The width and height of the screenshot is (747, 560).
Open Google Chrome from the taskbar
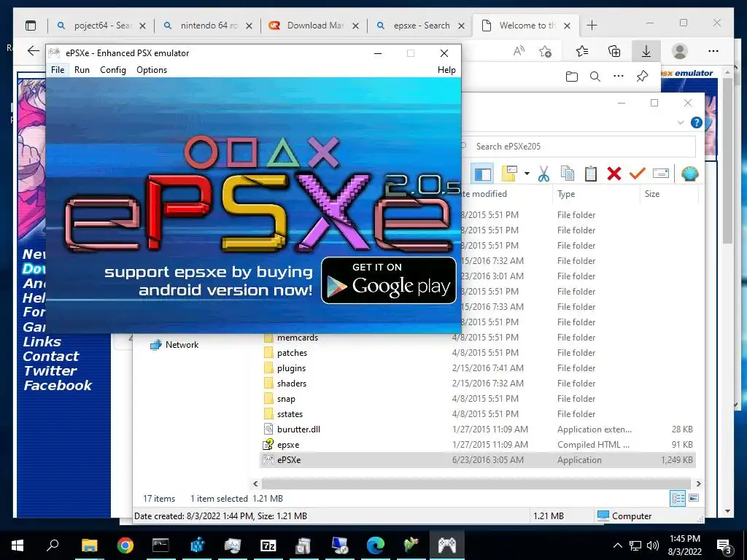point(125,545)
